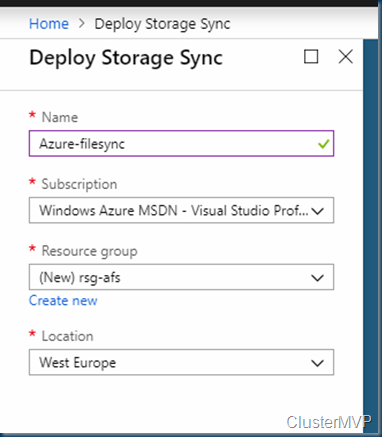Click the Name field label

tap(60, 117)
